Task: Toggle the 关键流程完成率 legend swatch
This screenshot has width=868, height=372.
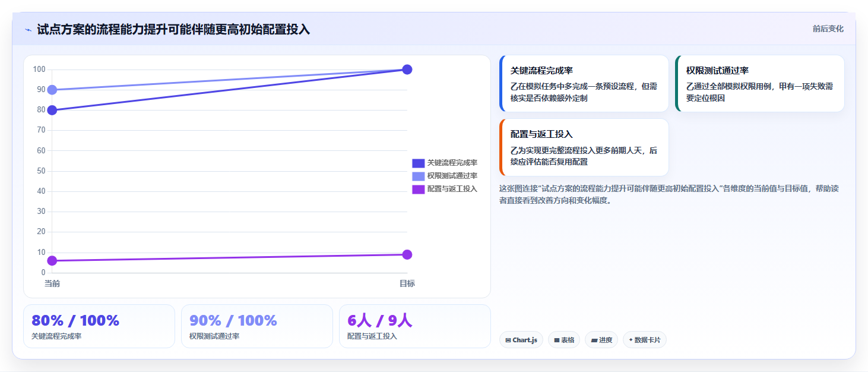Action: (x=418, y=163)
